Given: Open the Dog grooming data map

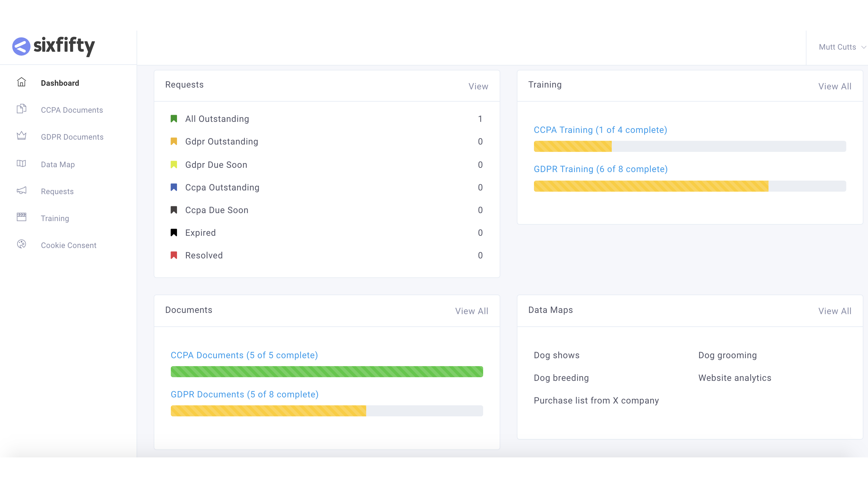Looking at the screenshot, I should click(x=727, y=355).
